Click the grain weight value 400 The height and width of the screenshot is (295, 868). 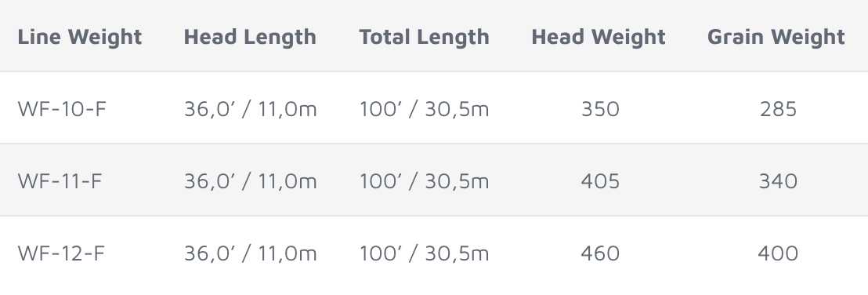coord(778,253)
